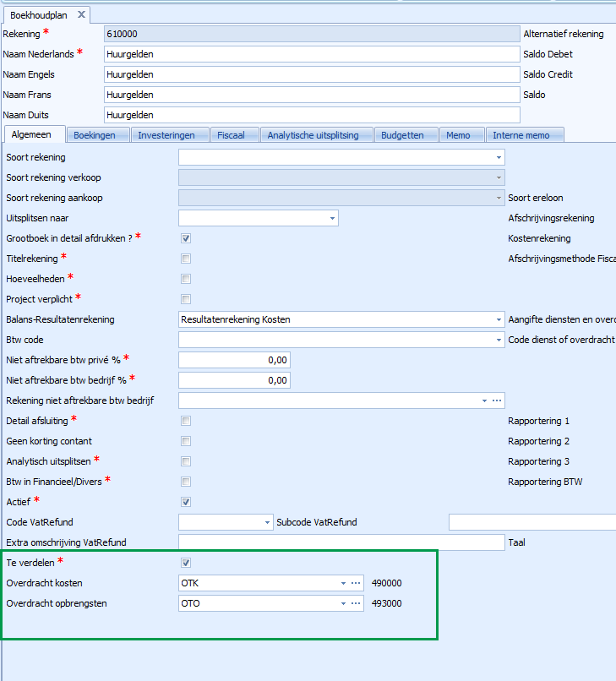The width and height of the screenshot is (616, 681).
Task: Select the Interne memo tab
Action: click(x=521, y=135)
